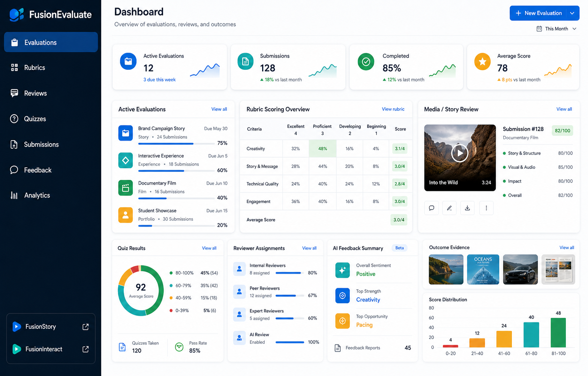The height and width of the screenshot is (376, 588).
Task: Click the Brand Campaign Story progress bar
Action: (x=177, y=144)
